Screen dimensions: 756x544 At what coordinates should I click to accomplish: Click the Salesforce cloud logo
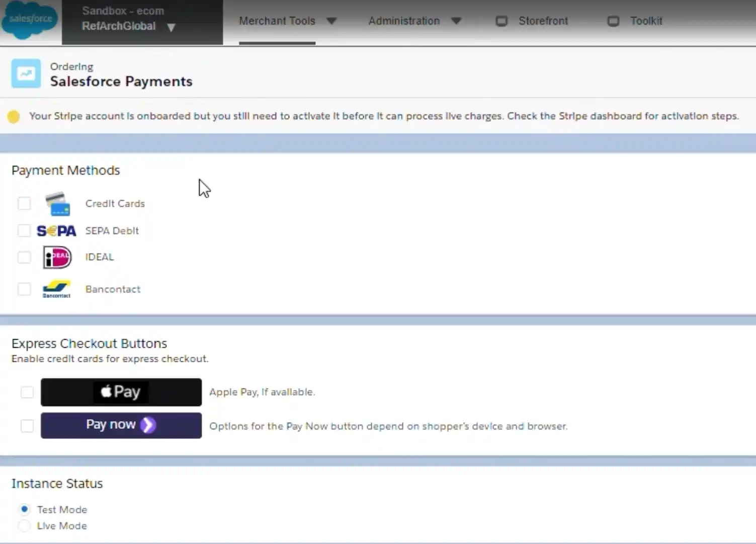point(30,19)
